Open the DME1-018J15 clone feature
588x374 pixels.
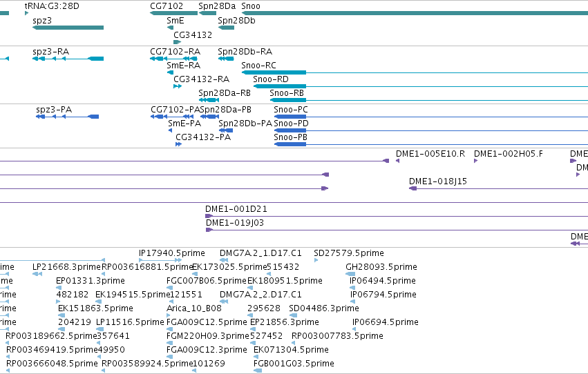point(499,188)
